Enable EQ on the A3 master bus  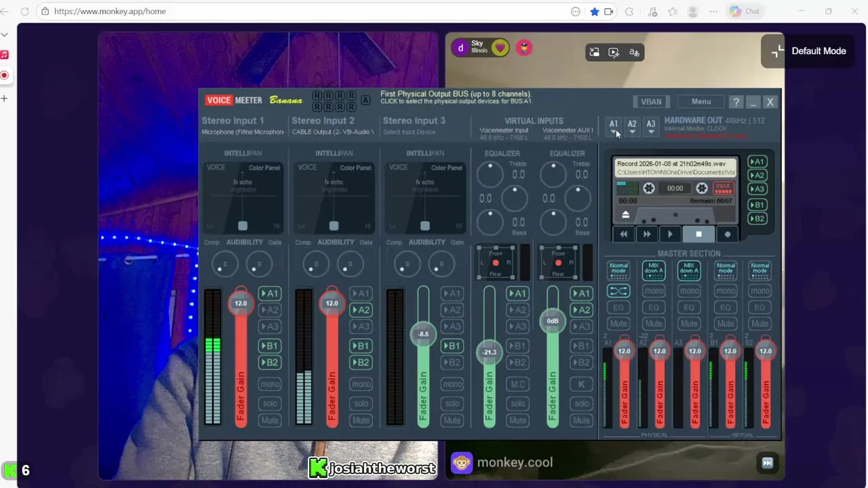[x=689, y=307]
